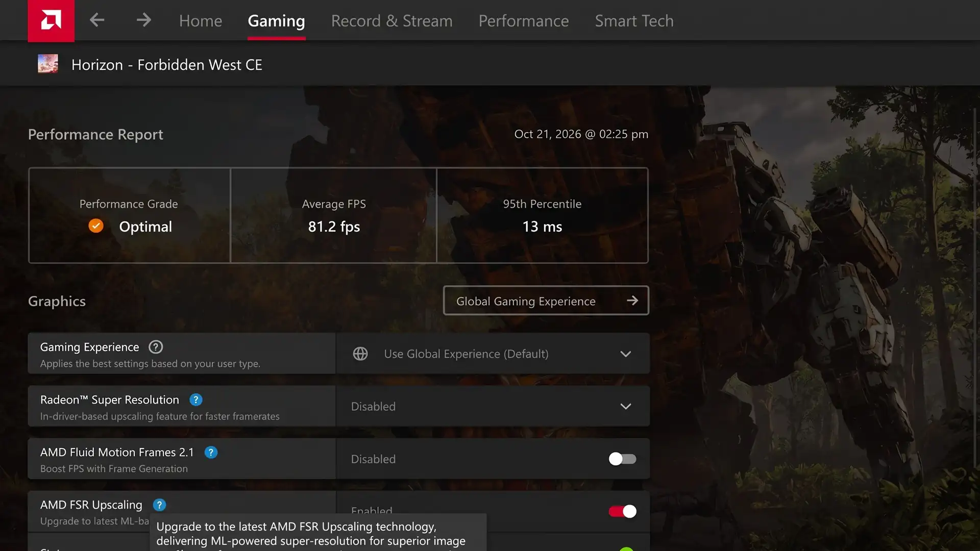Click the Graphics section heading

tap(57, 301)
